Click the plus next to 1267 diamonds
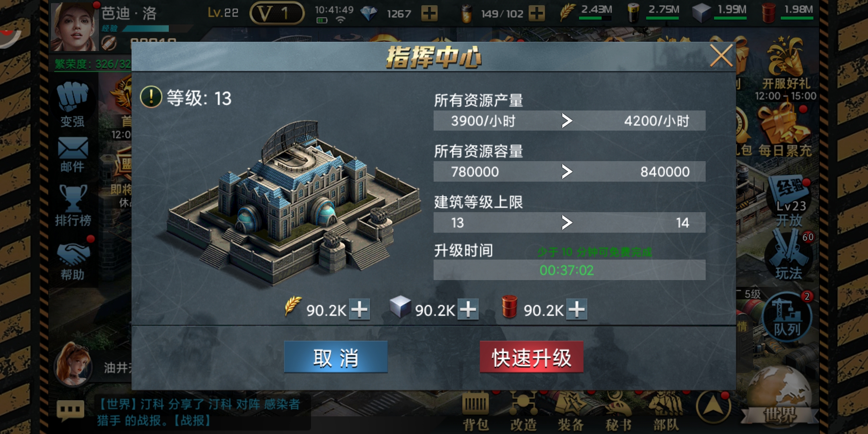Viewport: 868px width, 434px height. click(x=429, y=14)
